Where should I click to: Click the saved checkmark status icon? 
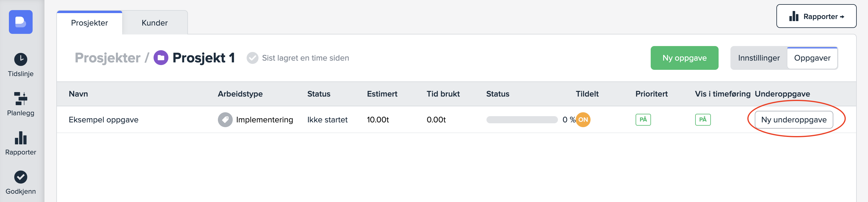point(252,58)
